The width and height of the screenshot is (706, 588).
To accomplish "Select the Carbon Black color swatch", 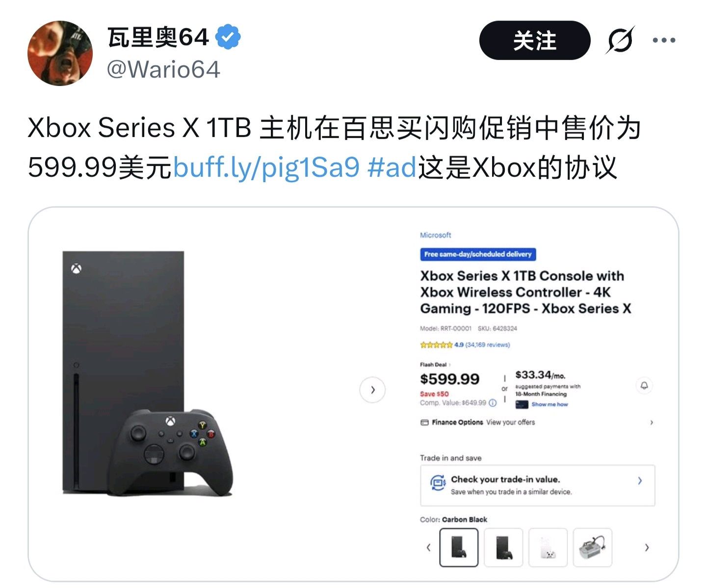I will tap(459, 547).
